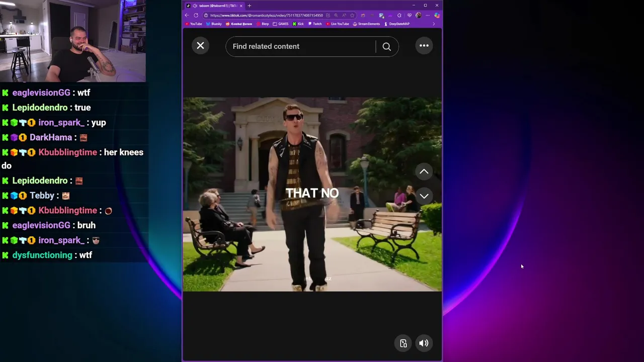Image resolution: width=644 pixels, height=362 pixels.
Task: Click eaglevisionGG's 'bruh' message
Action: click(x=86, y=225)
